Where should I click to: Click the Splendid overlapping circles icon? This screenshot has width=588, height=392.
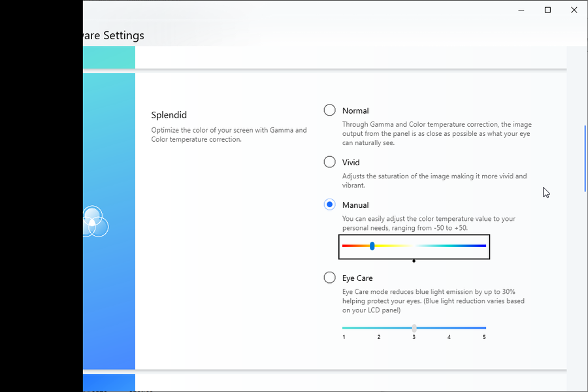[x=95, y=221]
